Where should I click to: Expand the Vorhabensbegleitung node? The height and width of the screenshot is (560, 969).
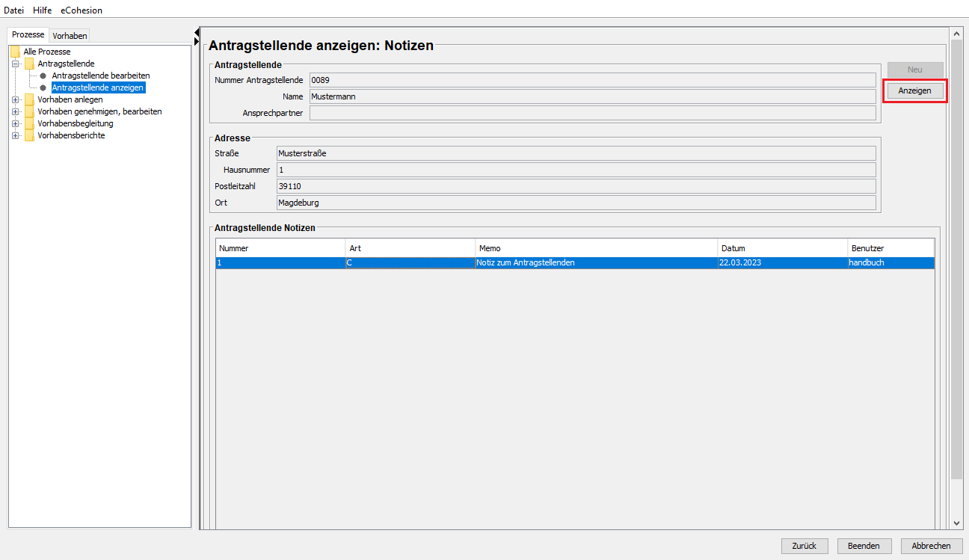[15, 123]
